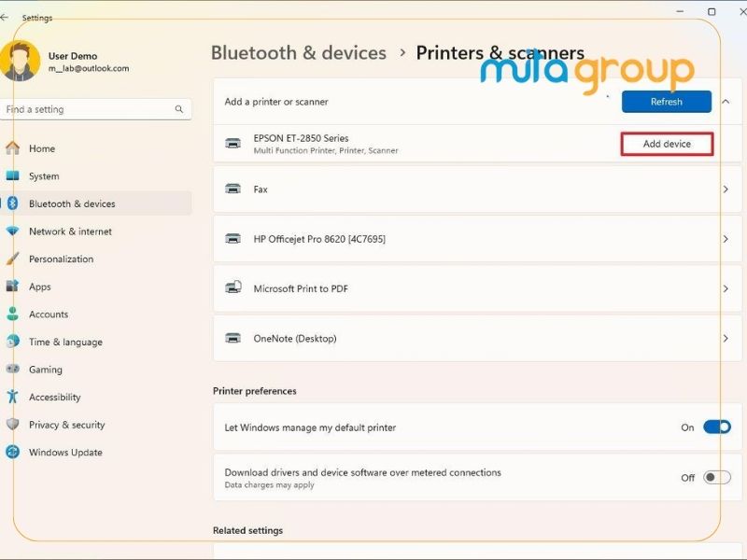
Task: Click Multi Function Printer, Printer, Scanner subtitle
Action: pyautogui.click(x=326, y=150)
